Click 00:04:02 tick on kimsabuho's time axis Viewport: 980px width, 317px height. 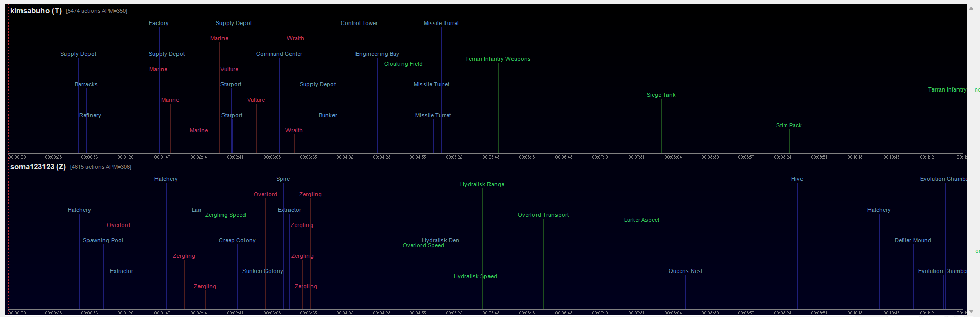pos(345,157)
